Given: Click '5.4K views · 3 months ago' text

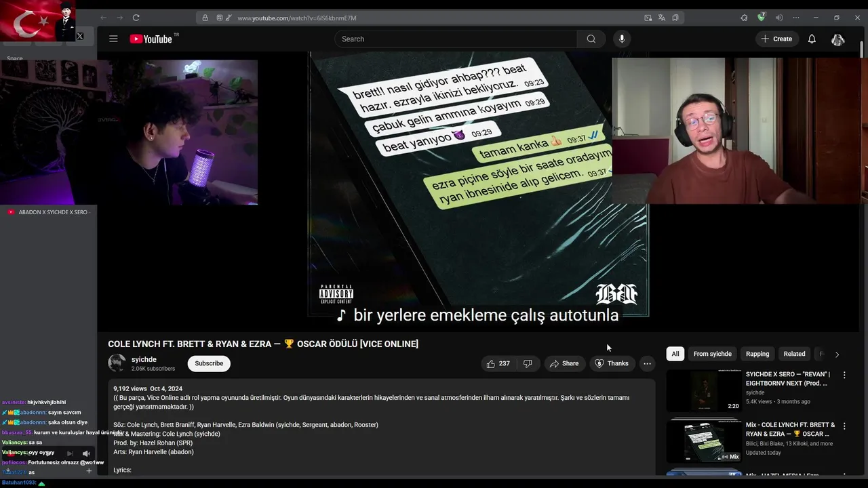Looking at the screenshot, I should (x=778, y=401).
